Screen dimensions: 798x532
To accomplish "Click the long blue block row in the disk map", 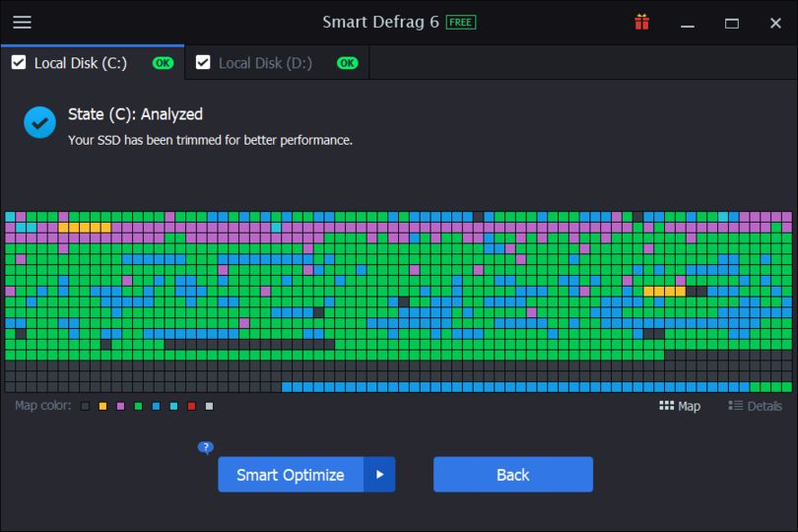I will pyautogui.click(x=515, y=387).
